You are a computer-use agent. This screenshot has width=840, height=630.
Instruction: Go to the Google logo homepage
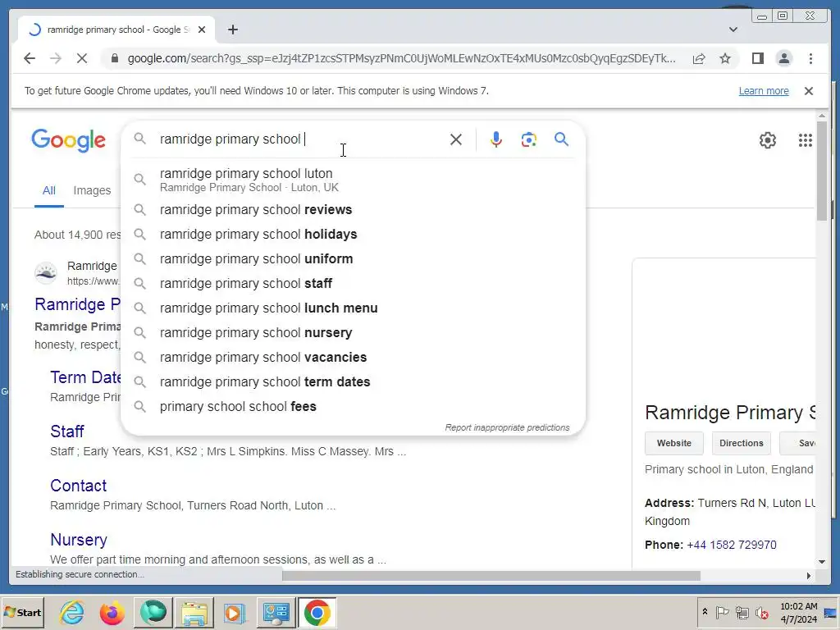point(69,140)
